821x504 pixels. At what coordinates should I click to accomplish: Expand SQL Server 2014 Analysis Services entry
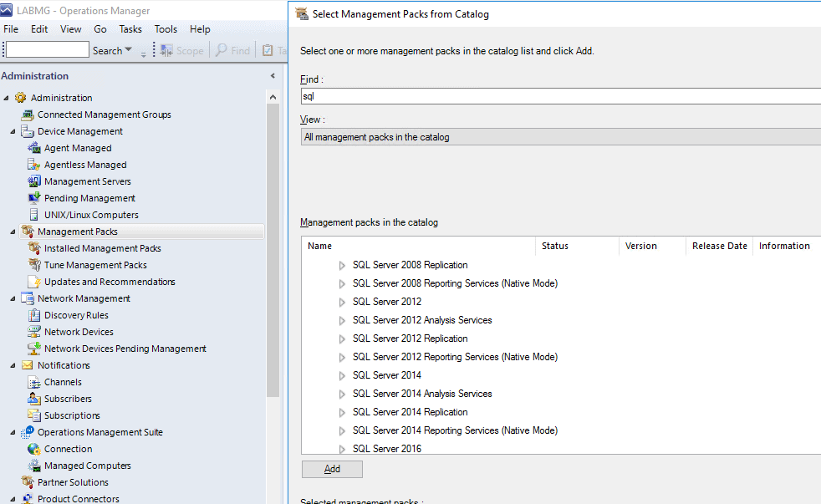342,395
